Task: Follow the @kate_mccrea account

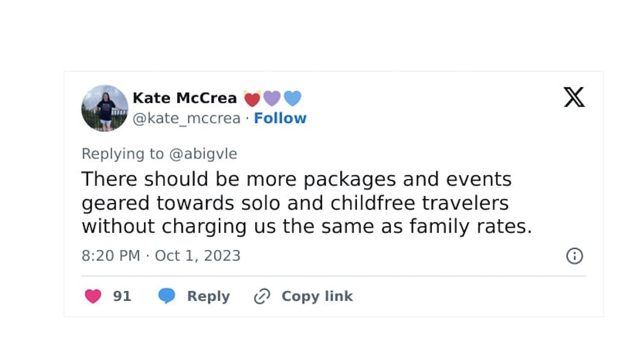Action: tap(280, 118)
